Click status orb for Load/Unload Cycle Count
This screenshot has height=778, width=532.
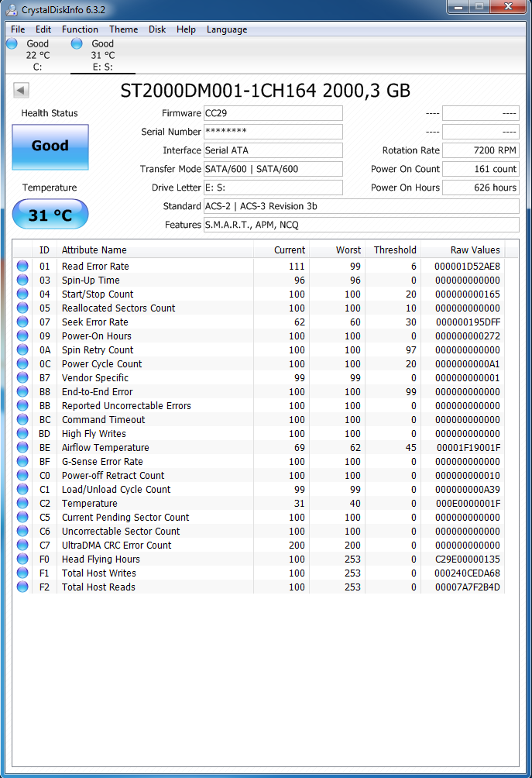pos(22,489)
